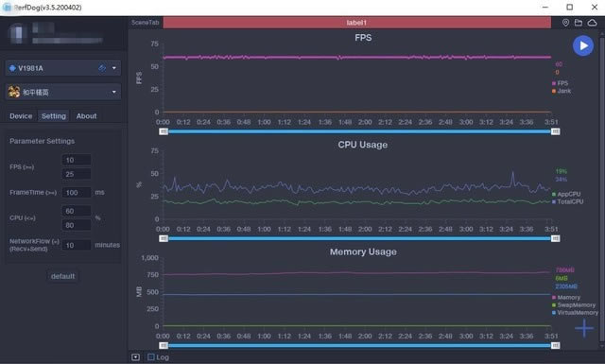Maximize the PerfDog window
The height and width of the screenshot is (364, 605).
point(569,8)
